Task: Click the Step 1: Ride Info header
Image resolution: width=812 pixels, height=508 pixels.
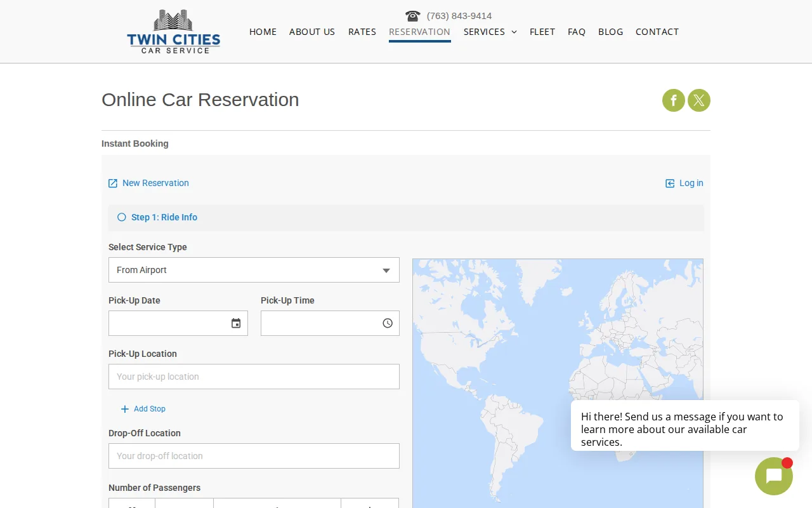Action: pos(406,218)
